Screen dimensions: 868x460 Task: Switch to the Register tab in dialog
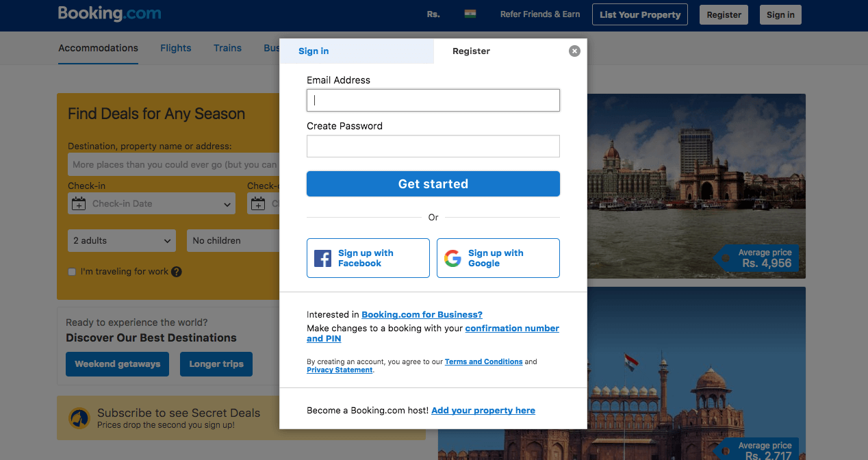472,51
